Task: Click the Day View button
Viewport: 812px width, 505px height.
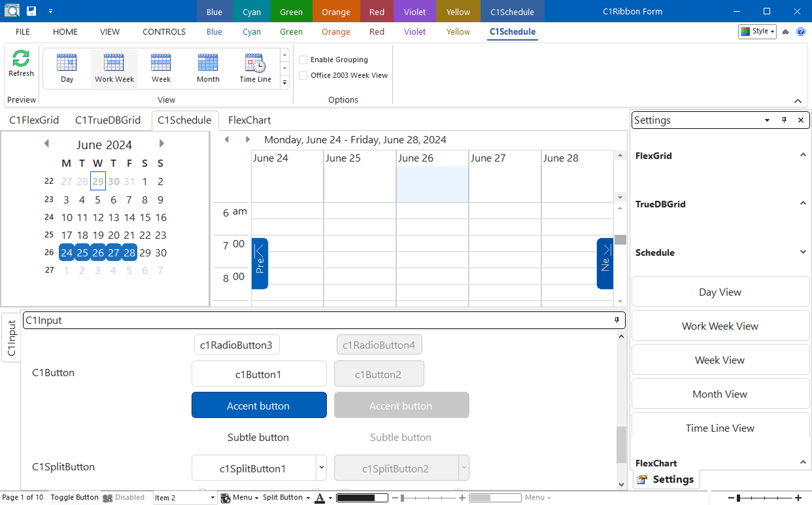Action: tap(720, 292)
